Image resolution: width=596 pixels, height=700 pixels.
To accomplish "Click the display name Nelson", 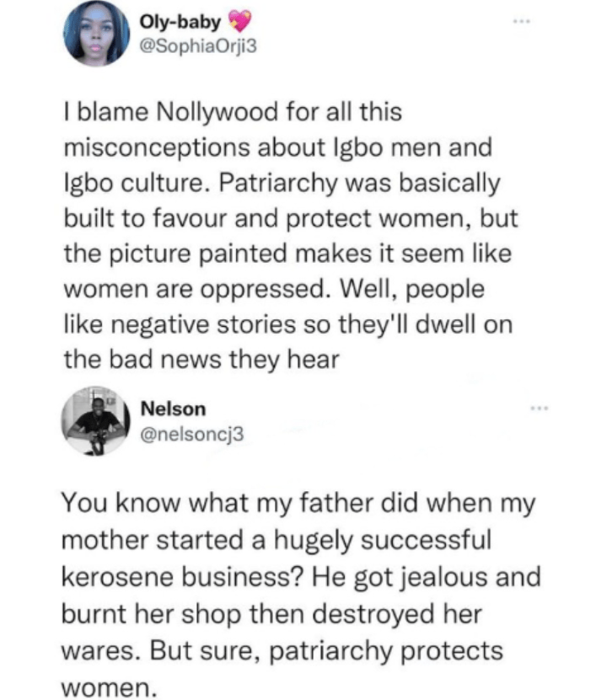I will [x=176, y=409].
